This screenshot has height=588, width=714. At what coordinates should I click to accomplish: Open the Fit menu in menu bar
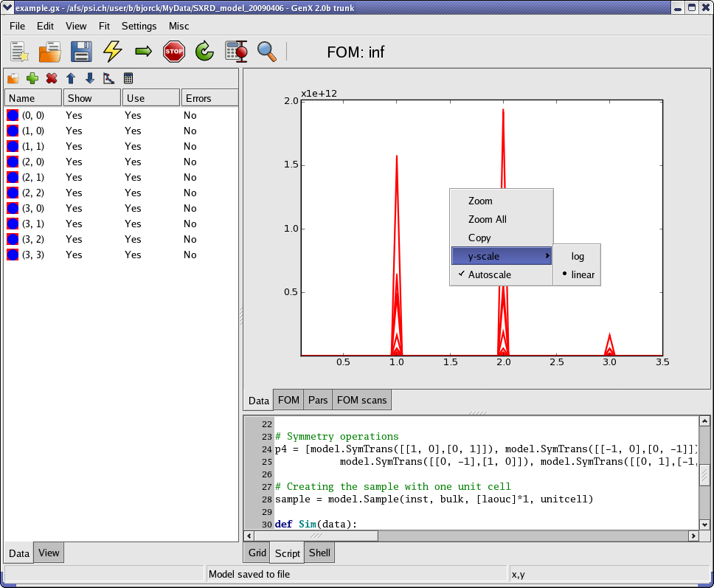coord(104,26)
